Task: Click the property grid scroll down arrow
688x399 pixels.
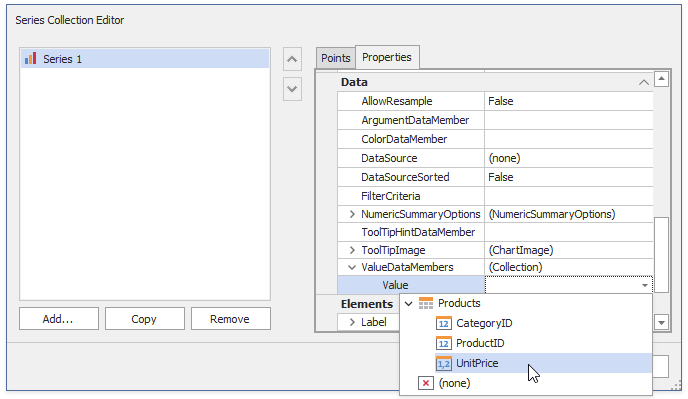Action: [661, 323]
